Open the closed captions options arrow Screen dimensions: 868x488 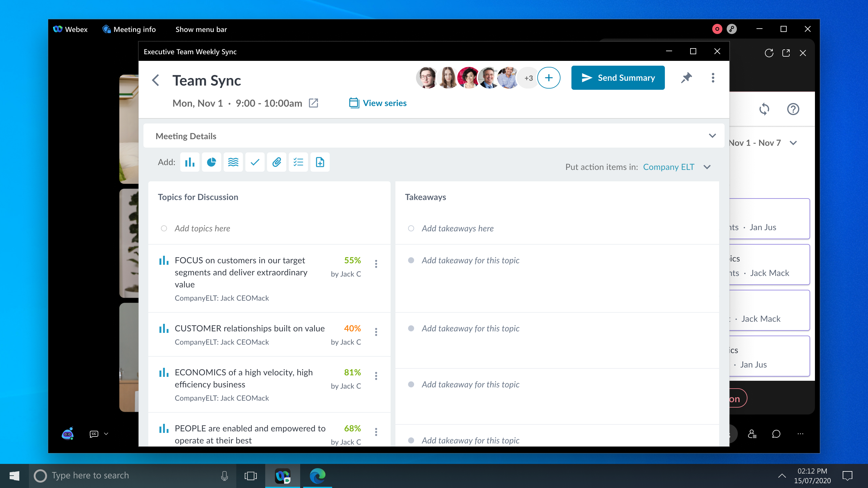106,434
